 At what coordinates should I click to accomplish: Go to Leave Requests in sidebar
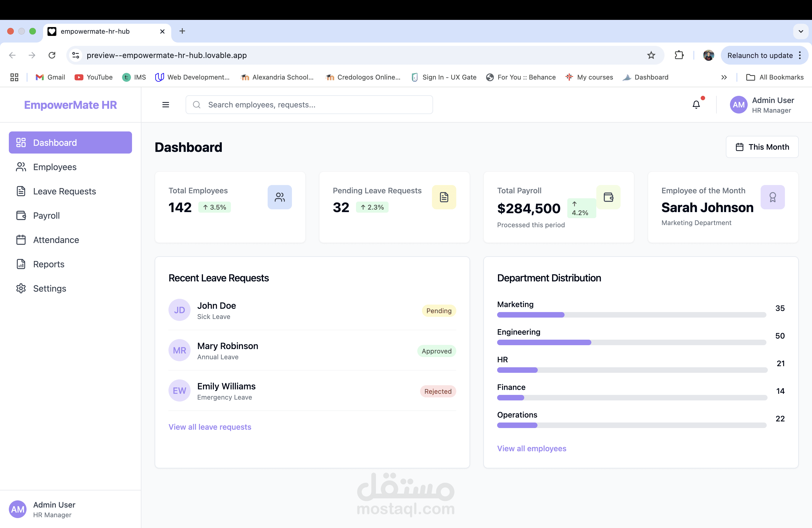pos(70,191)
